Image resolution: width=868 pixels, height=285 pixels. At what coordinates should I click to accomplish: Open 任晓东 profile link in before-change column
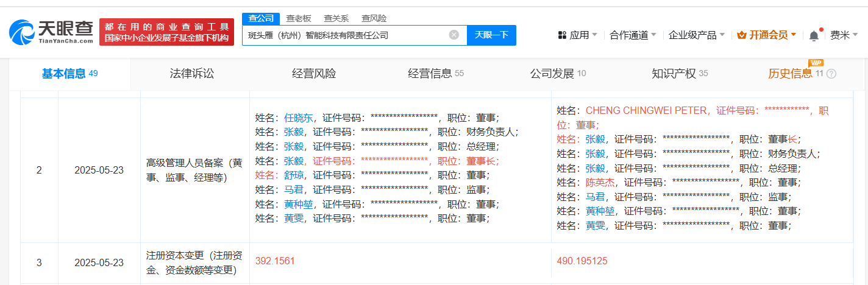(298, 118)
